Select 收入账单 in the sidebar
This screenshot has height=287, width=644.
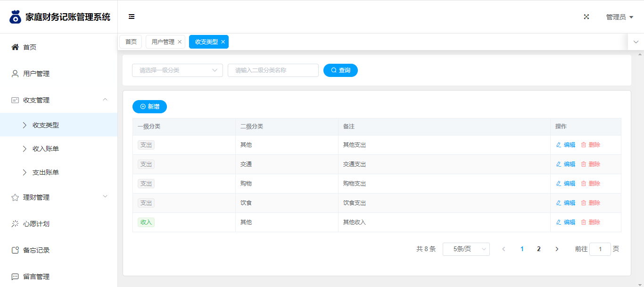coord(46,149)
